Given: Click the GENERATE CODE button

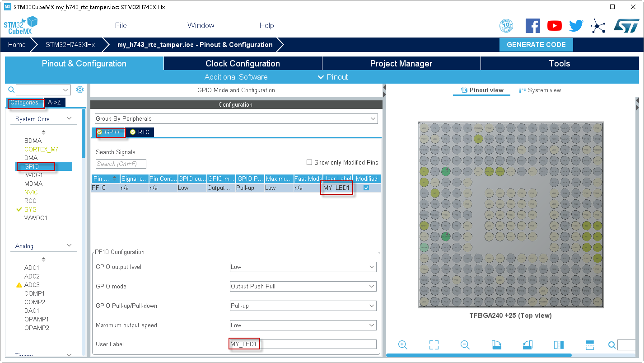Looking at the screenshot, I should (x=536, y=44).
